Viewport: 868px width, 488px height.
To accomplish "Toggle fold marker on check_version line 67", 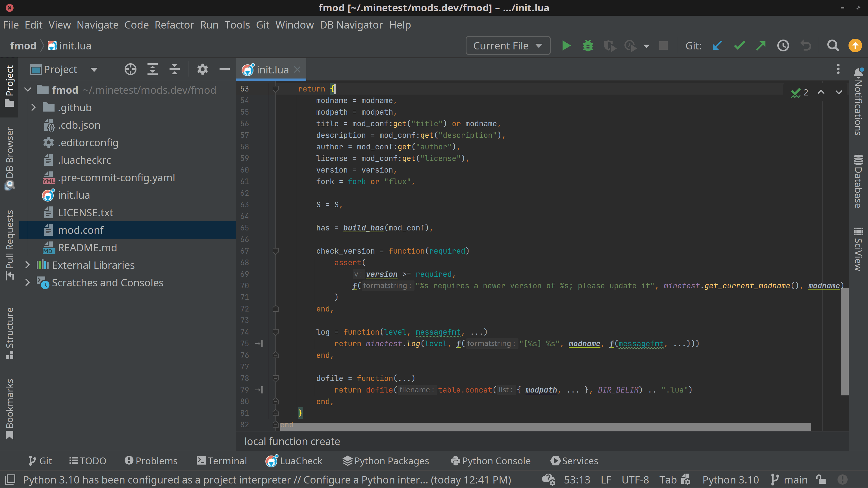I will 275,251.
